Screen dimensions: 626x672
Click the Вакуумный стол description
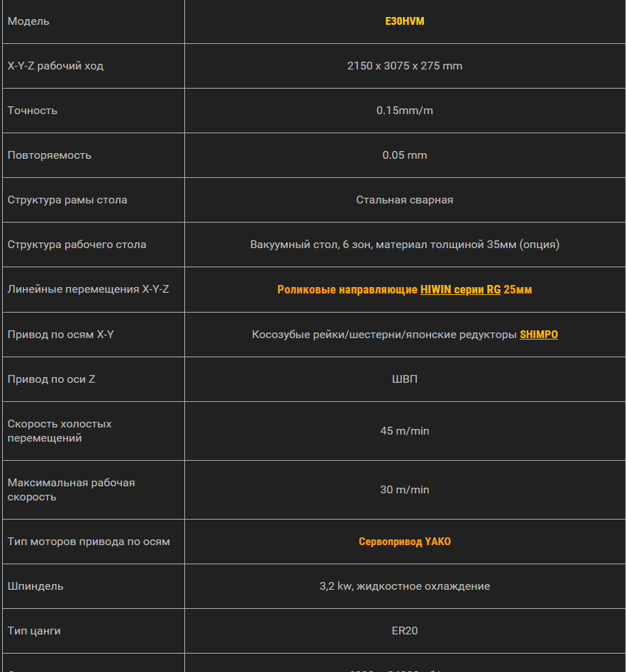pyautogui.click(x=405, y=245)
